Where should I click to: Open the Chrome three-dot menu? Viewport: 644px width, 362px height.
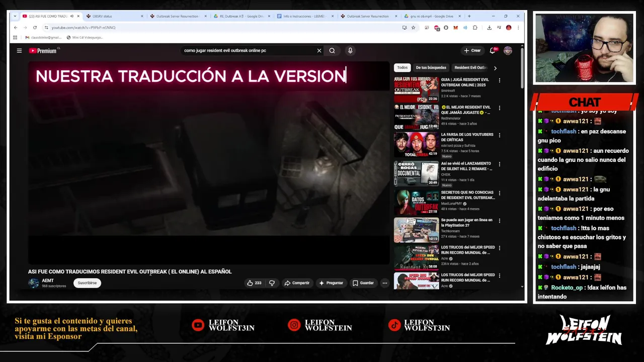coord(518,28)
